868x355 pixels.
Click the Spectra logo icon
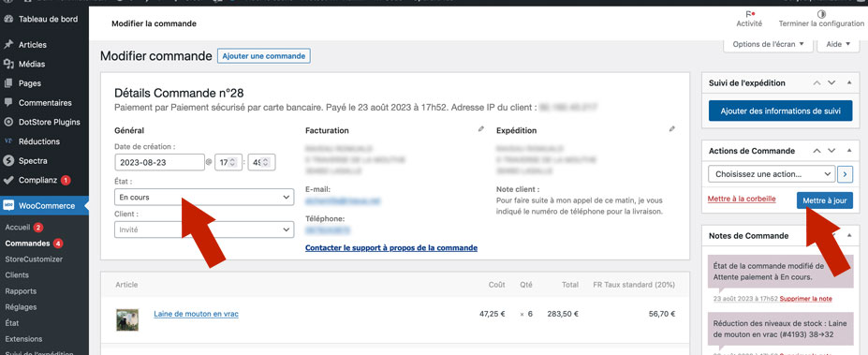click(x=8, y=161)
